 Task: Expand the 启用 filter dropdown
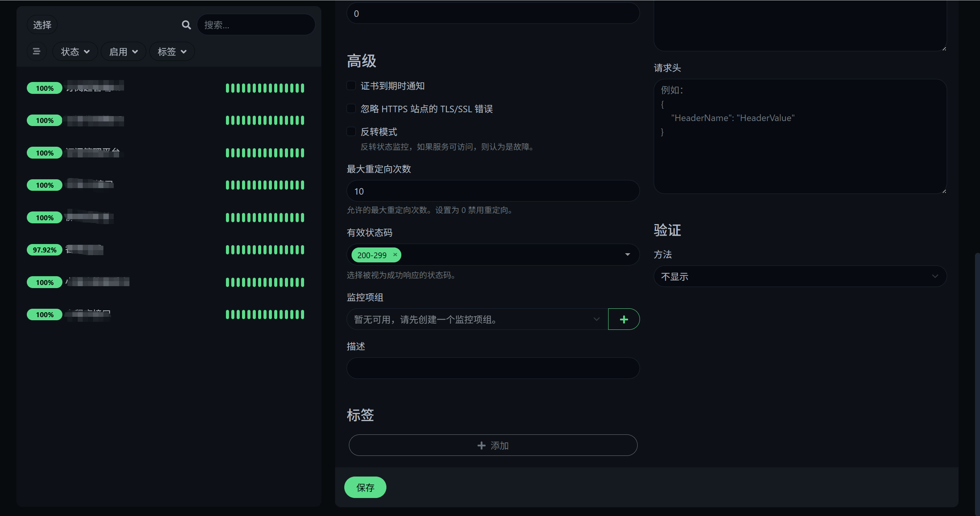click(x=123, y=51)
